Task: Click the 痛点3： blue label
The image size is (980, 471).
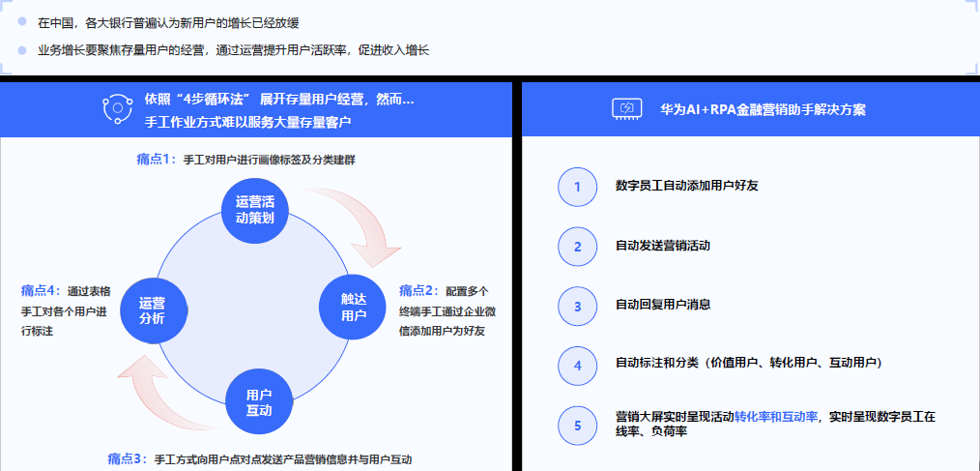Action: pyautogui.click(x=129, y=458)
